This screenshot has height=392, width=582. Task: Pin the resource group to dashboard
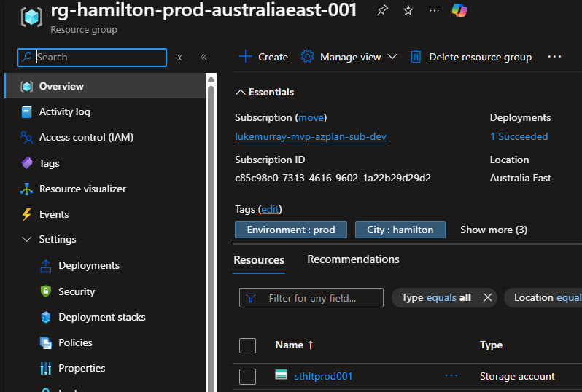pos(382,10)
